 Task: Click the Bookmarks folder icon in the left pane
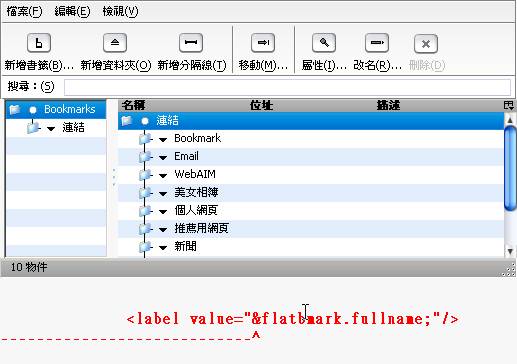pyautogui.click(x=14, y=109)
